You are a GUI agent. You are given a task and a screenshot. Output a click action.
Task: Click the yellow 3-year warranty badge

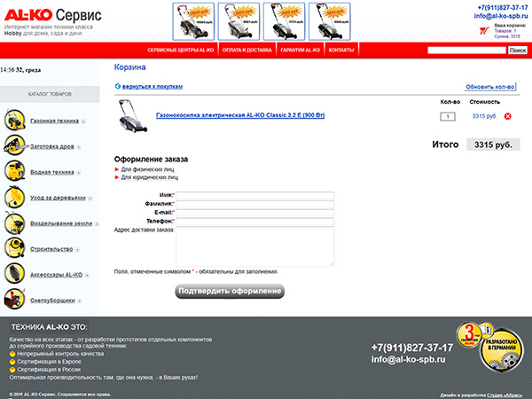(470, 334)
